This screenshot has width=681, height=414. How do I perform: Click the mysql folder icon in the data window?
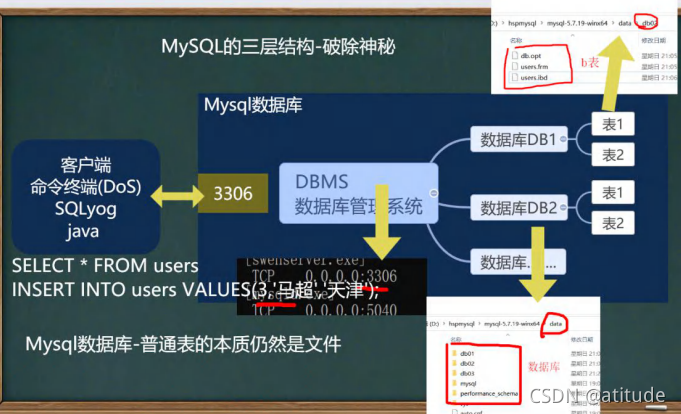pyautogui.click(x=454, y=383)
